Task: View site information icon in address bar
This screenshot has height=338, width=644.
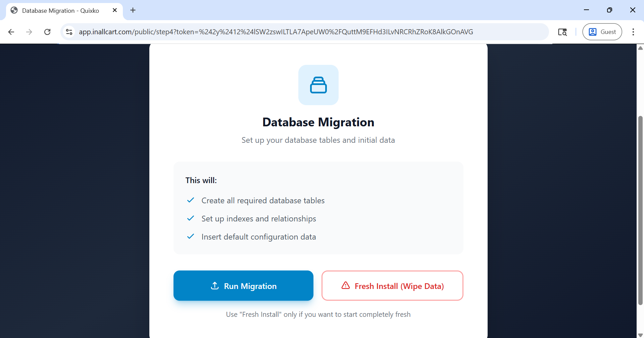Action: (x=69, y=32)
